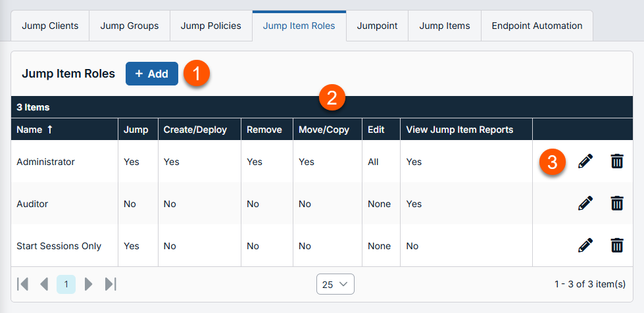The height and width of the screenshot is (313, 644).
Task: Edit the Auditor role with the pencil icon
Action: 585,204
